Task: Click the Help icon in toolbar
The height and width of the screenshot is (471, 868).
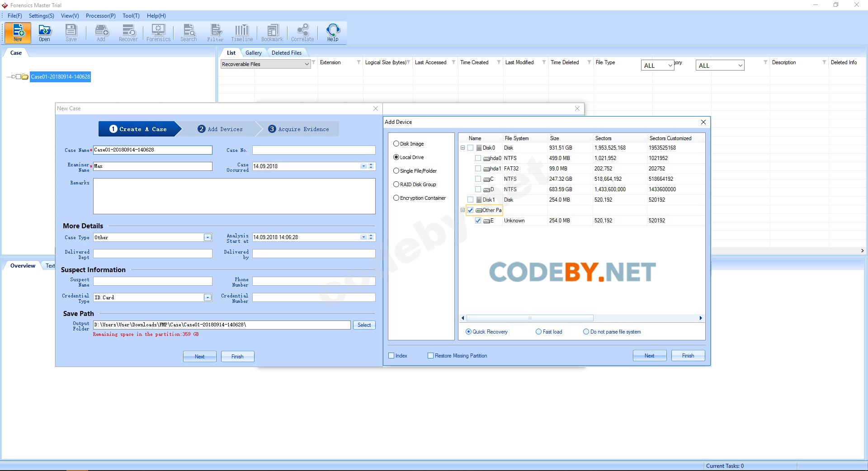Action: tap(333, 33)
